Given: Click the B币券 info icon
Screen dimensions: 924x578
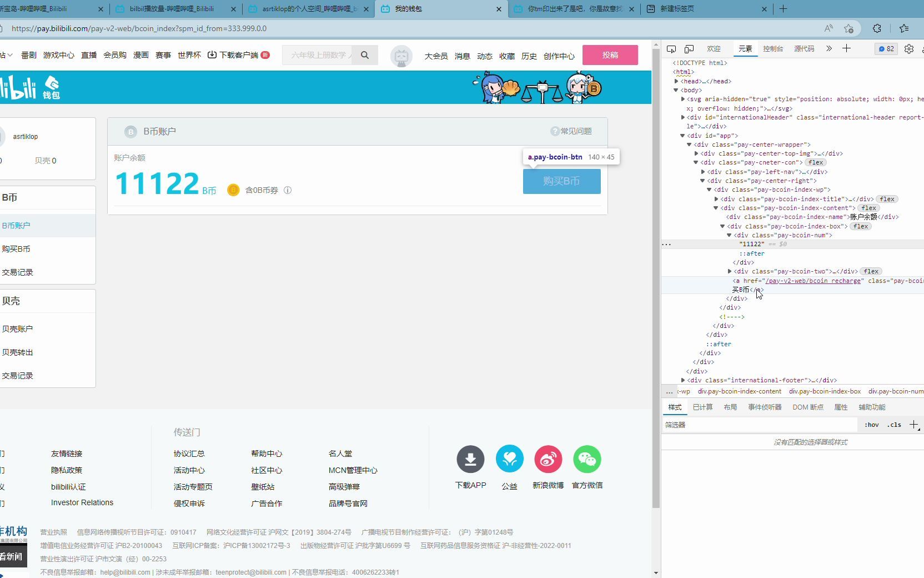Looking at the screenshot, I should [288, 190].
